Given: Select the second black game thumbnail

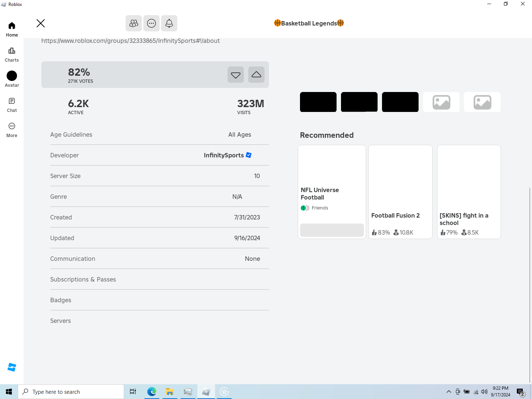Looking at the screenshot, I should [x=359, y=102].
